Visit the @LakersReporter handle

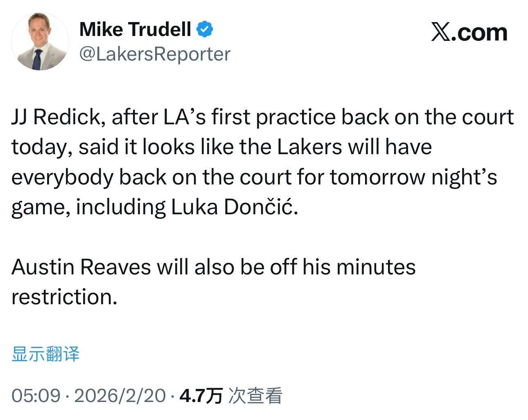(155, 54)
